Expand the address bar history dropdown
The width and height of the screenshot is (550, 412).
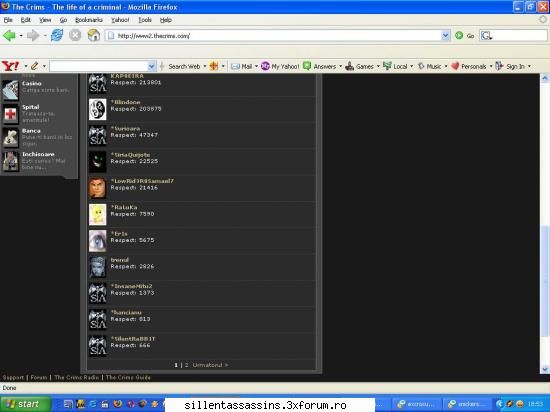coord(445,35)
